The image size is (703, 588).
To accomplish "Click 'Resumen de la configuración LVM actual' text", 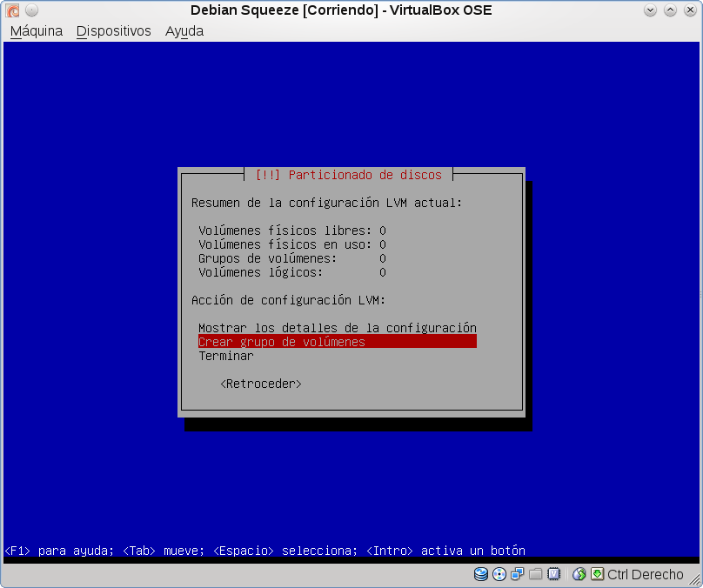I will 326,203.
